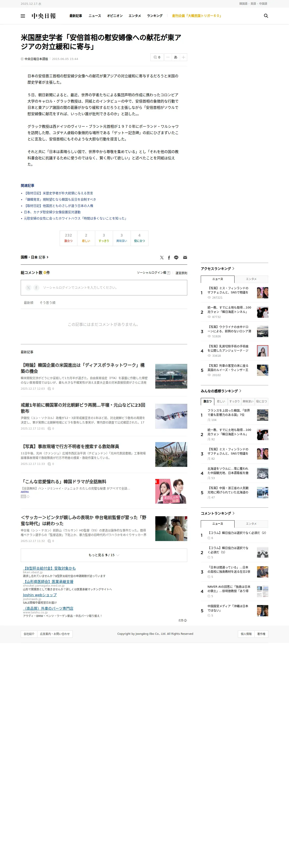289x868 pixels.
Task: Click X login icon in comment box
Action: (x=28, y=288)
